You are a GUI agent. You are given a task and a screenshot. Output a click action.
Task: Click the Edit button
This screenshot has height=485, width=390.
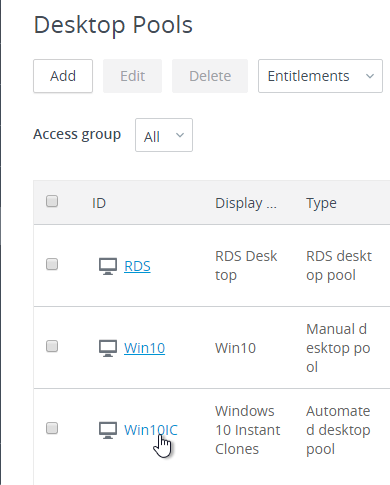point(132,76)
